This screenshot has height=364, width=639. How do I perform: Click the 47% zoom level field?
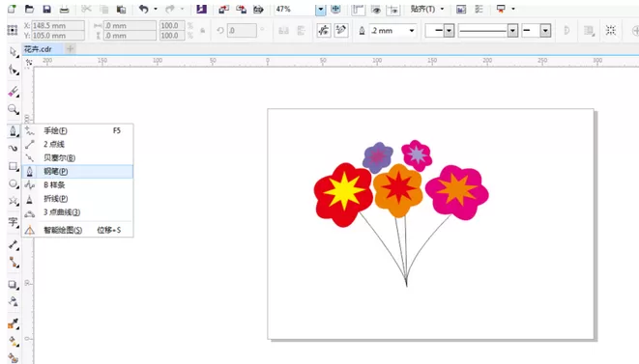pos(294,9)
